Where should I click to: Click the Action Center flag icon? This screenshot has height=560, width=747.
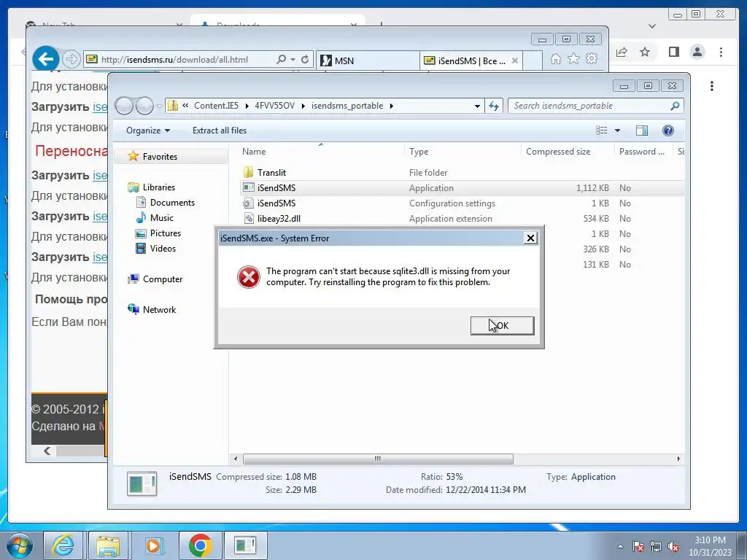tap(638, 546)
